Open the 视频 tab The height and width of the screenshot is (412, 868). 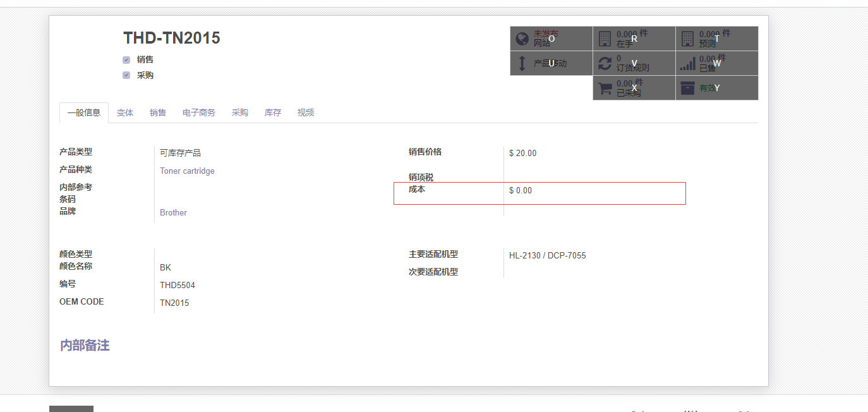[306, 112]
